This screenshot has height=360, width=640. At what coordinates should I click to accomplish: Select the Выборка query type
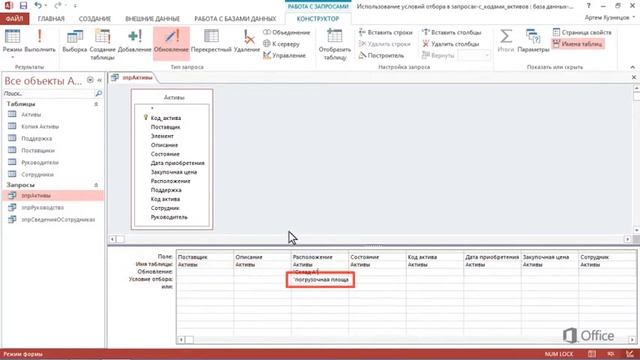point(75,41)
